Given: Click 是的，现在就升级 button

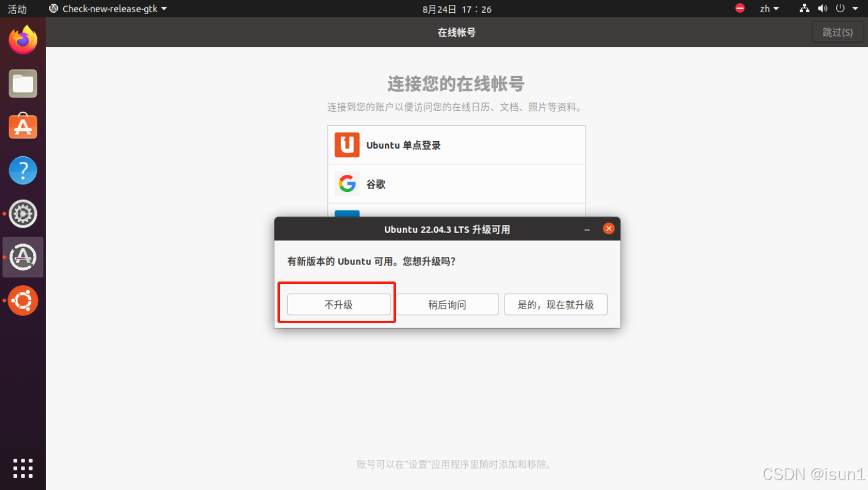Looking at the screenshot, I should [x=556, y=305].
